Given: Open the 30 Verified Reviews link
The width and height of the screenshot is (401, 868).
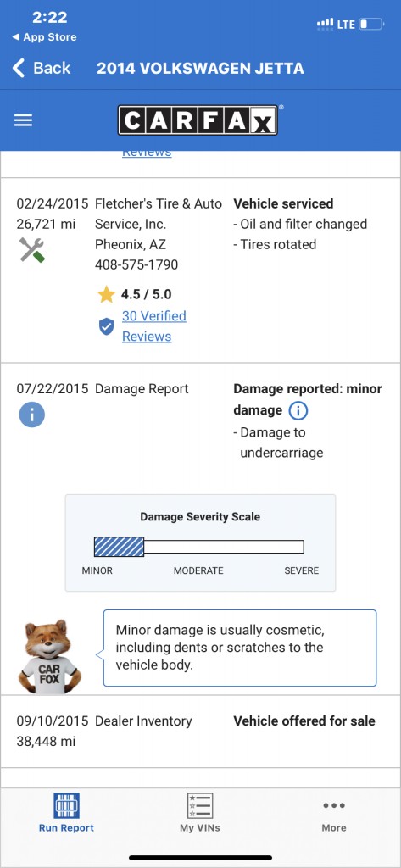Looking at the screenshot, I should [x=154, y=326].
